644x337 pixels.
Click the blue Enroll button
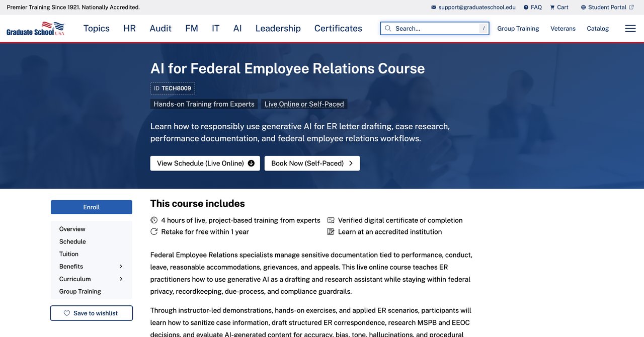coord(92,207)
